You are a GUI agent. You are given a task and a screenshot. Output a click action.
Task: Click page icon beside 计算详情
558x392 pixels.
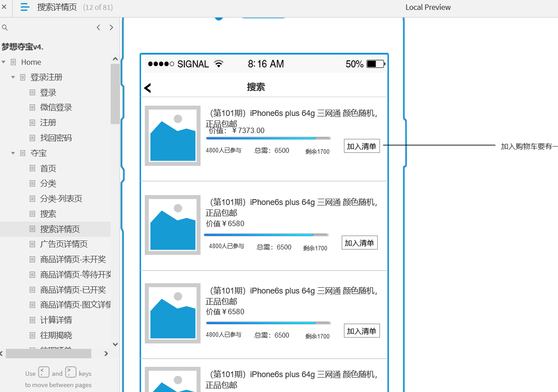click(x=32, y=320)
